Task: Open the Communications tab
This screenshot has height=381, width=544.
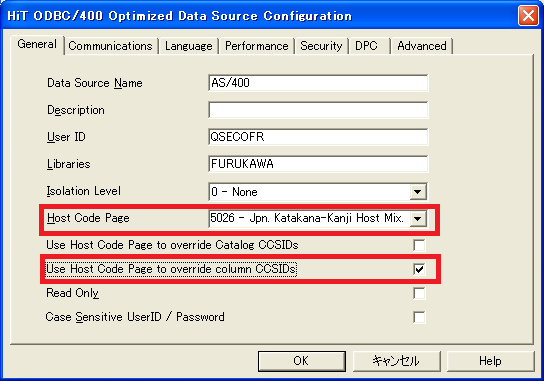Action: point(111,46)
